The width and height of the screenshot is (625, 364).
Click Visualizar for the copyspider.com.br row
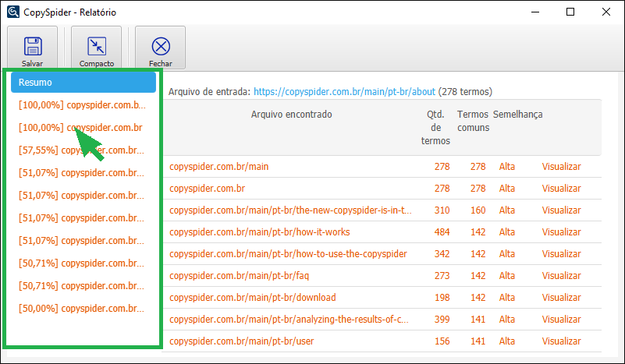point(561,189)
